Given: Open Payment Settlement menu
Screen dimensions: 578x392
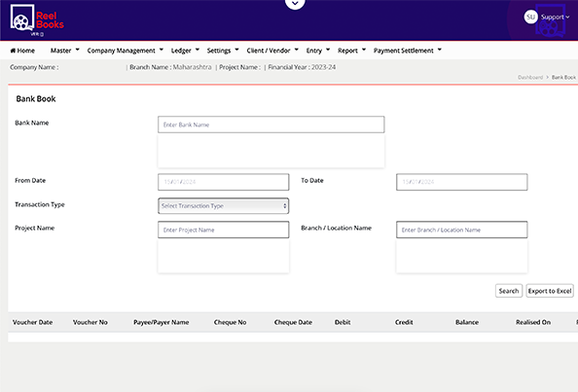Looking at the screenshot, I should (408, 51).
